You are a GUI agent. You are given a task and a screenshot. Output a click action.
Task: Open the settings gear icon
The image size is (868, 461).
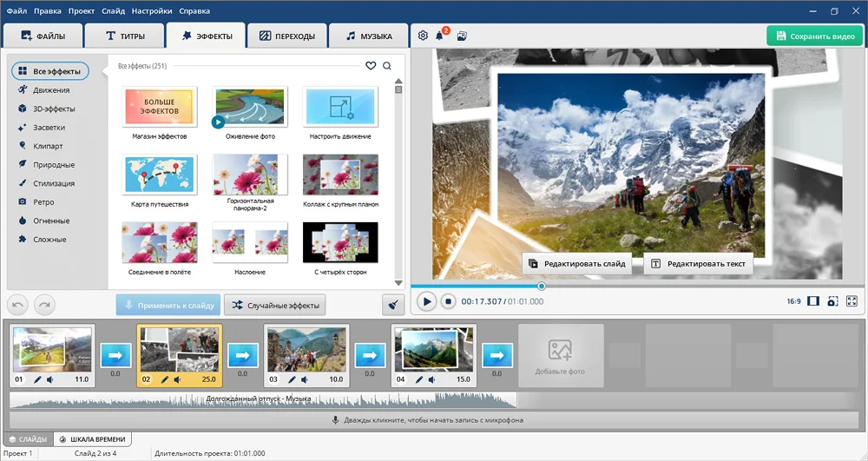click(x=423, y=36)
